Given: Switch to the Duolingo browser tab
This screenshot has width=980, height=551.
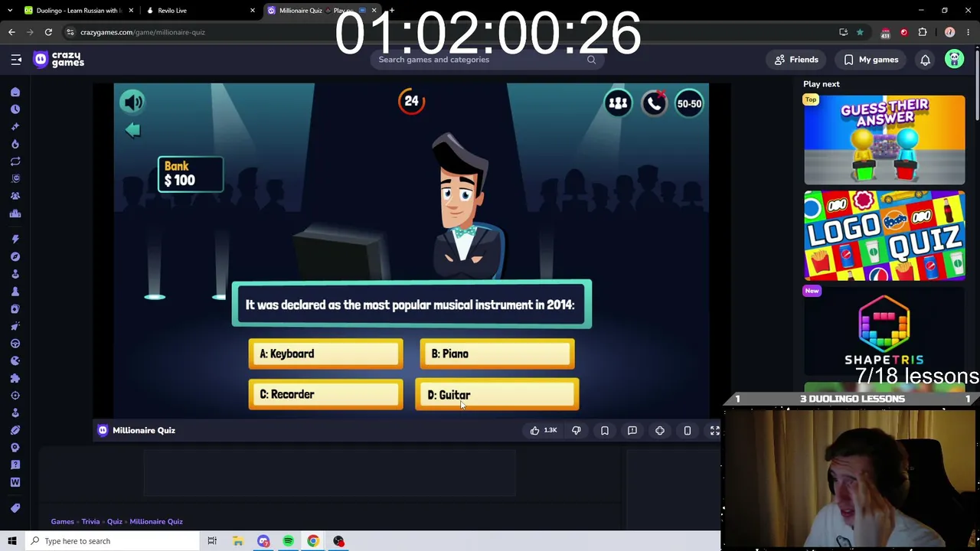Looking at the screenshot, I should (77, 11).
